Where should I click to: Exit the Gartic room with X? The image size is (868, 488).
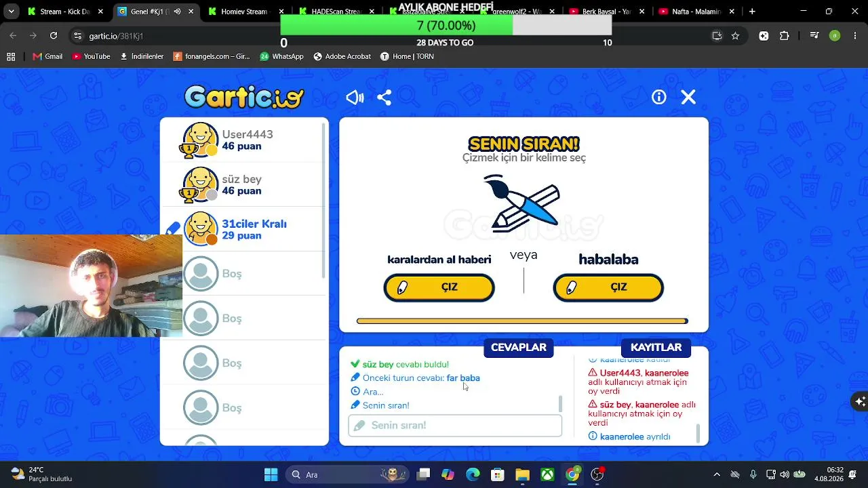pyautogui.click(x=688, y=98)
